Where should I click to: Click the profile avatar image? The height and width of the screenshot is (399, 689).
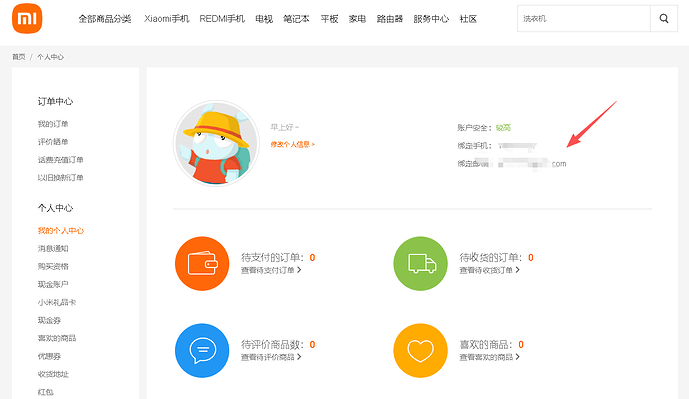(x=216, y=143)
